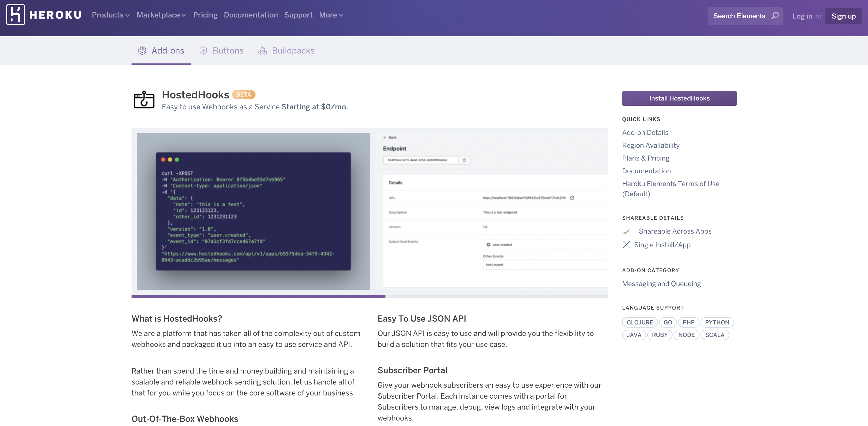Open the Region Availability quick link
Image resolution: width=868 pixels, height=426 pixels.
click(x=651, y=145)
